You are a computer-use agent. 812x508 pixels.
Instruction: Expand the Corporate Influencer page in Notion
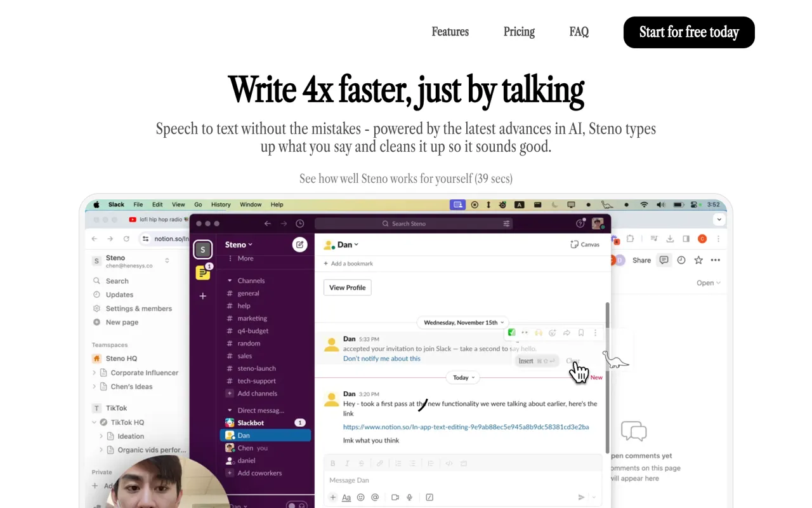95,373
